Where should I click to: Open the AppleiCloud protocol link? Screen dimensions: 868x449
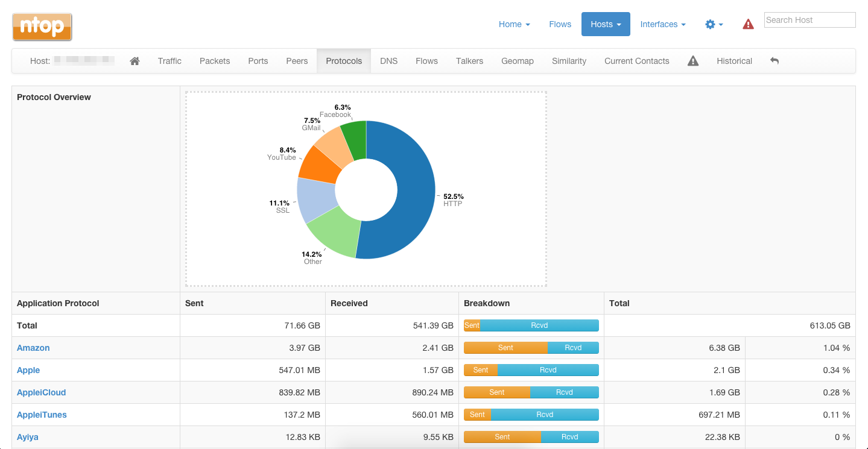click(x=41, y=392)
